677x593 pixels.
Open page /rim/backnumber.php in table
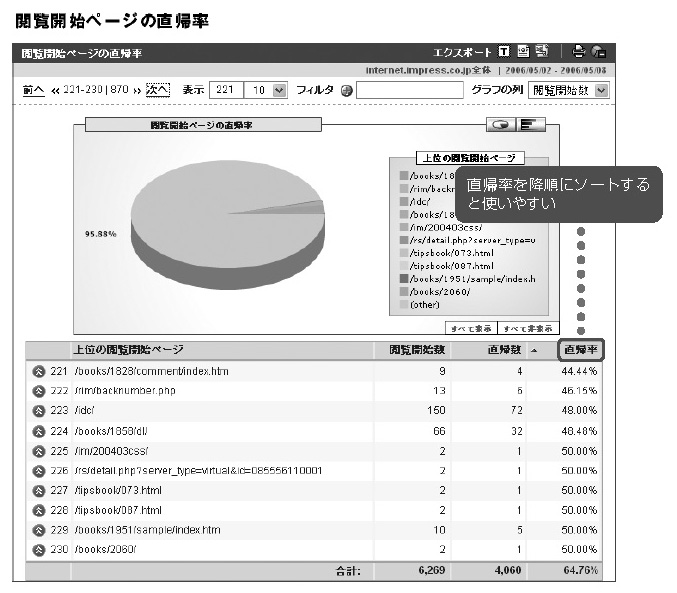tap(125, 391)
